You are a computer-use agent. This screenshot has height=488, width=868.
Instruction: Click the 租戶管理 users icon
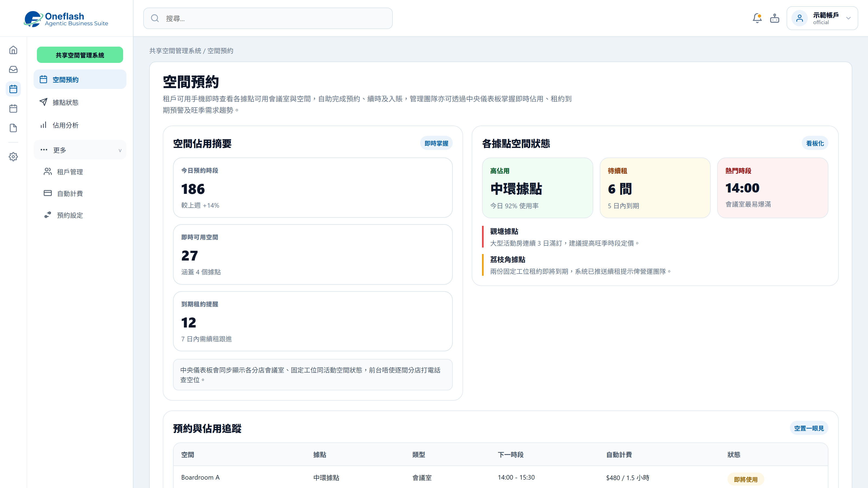pos(47,171)
